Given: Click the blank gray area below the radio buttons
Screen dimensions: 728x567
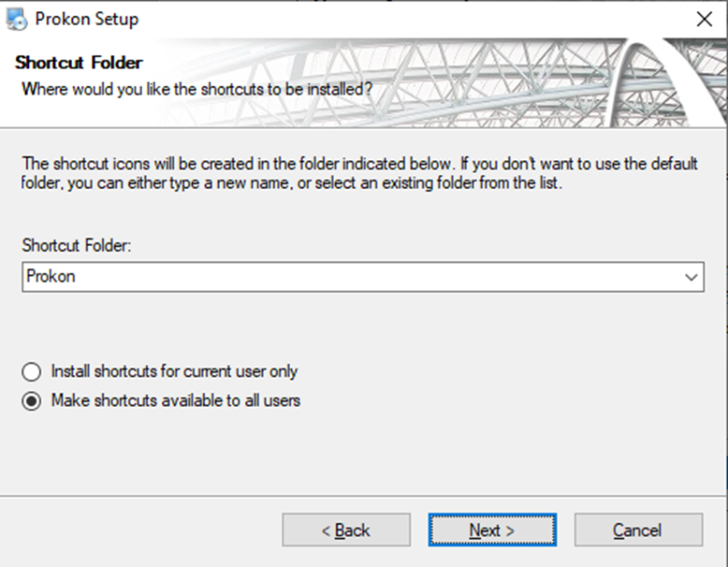Looking at the screenshot, I should tap(374, 454).
